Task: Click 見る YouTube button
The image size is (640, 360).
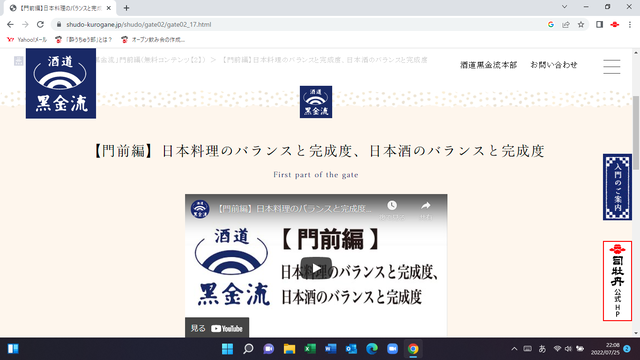Action: 217,328
